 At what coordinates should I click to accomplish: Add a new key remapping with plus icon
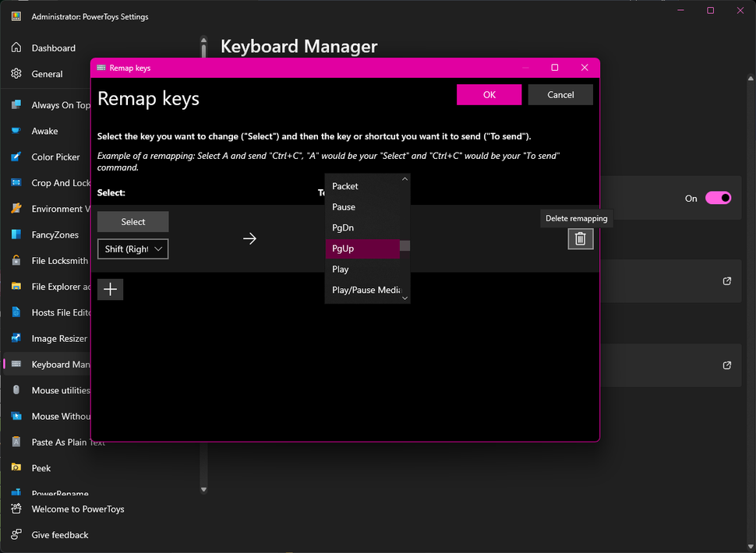pyautogui.click(x=111, y=289)
